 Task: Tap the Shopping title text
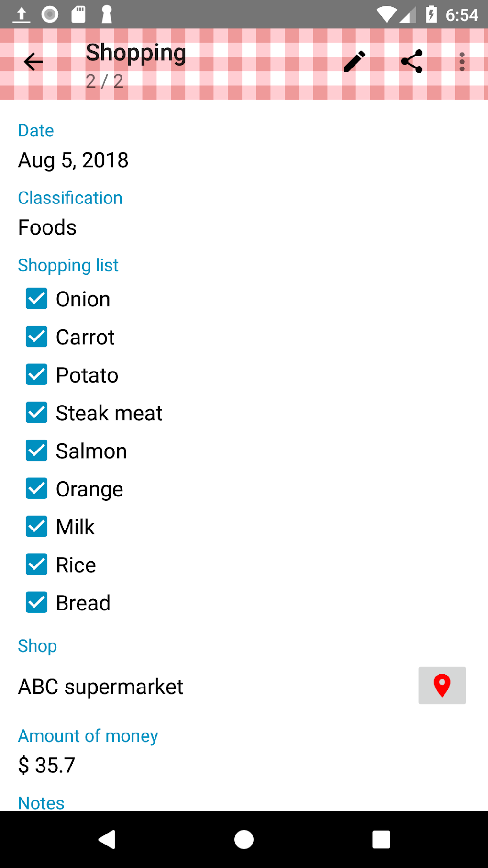[x=136, y=53]
